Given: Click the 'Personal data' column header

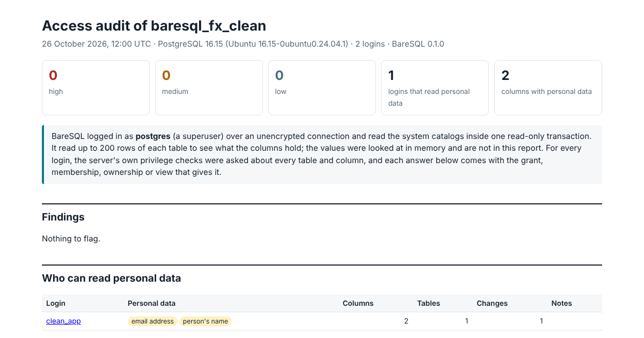Looking at the screenshot, I should coord(151,303).
